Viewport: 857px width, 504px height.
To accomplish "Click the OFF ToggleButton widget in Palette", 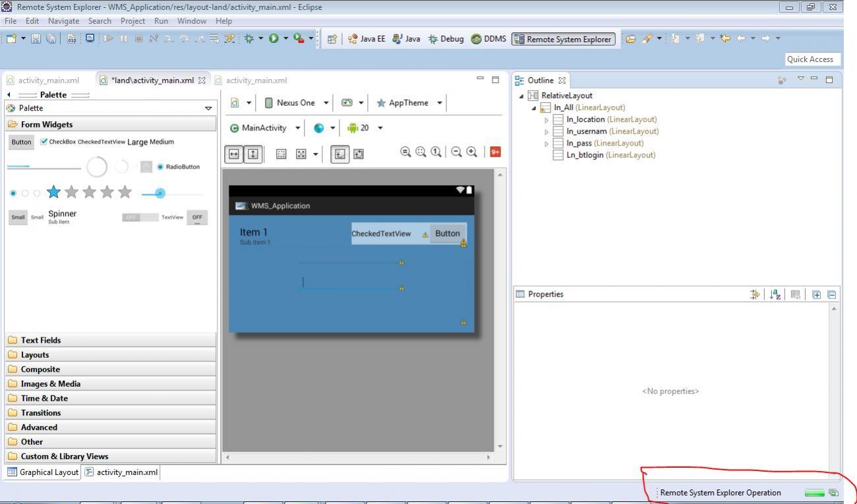I will [x=197, y=217].
